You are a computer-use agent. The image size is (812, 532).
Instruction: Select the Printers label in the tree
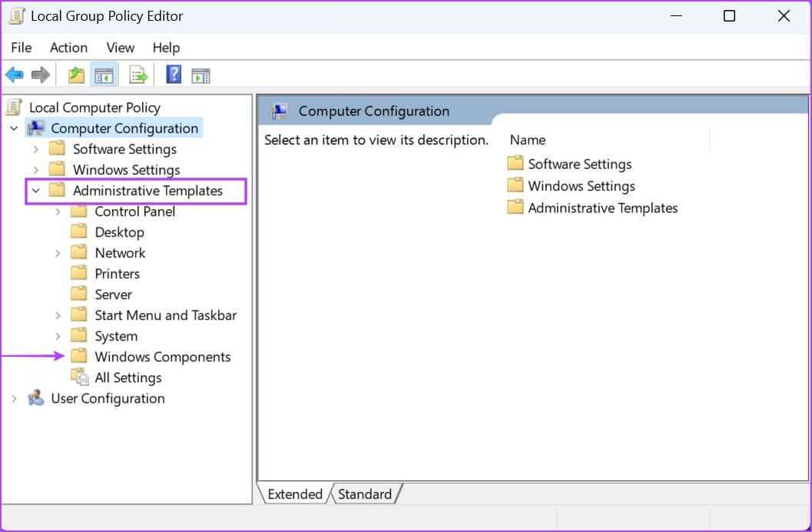(117, 274)
